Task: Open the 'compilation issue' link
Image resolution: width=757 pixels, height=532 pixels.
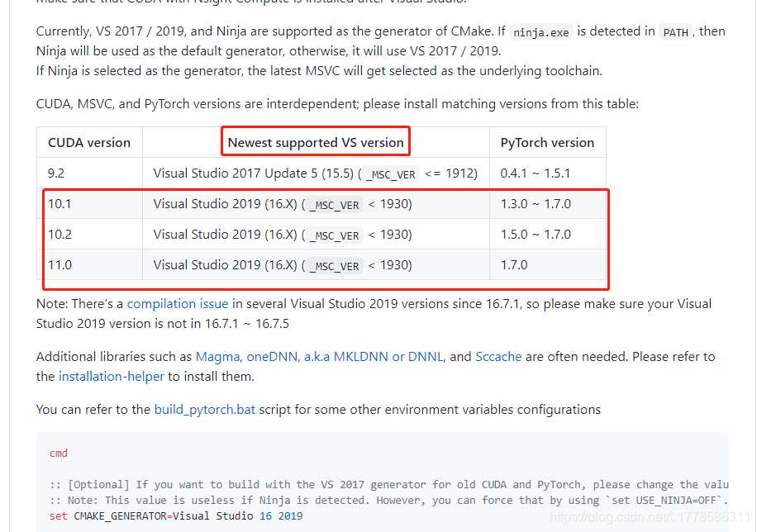Action: click(177, 304)
